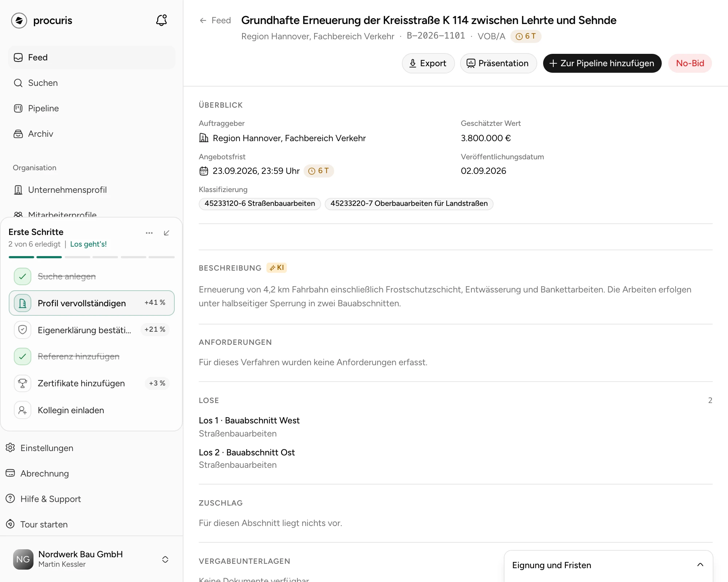The height and width of the screenshot is (582, 728).
Task: Open the notifications bell
Action: click(162, 20)
